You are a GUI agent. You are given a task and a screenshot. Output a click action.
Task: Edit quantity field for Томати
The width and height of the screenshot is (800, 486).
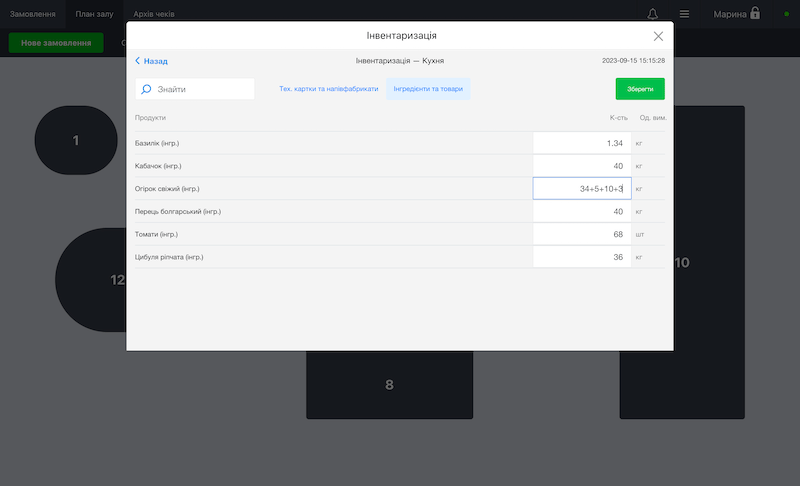(x=582, y=234)
